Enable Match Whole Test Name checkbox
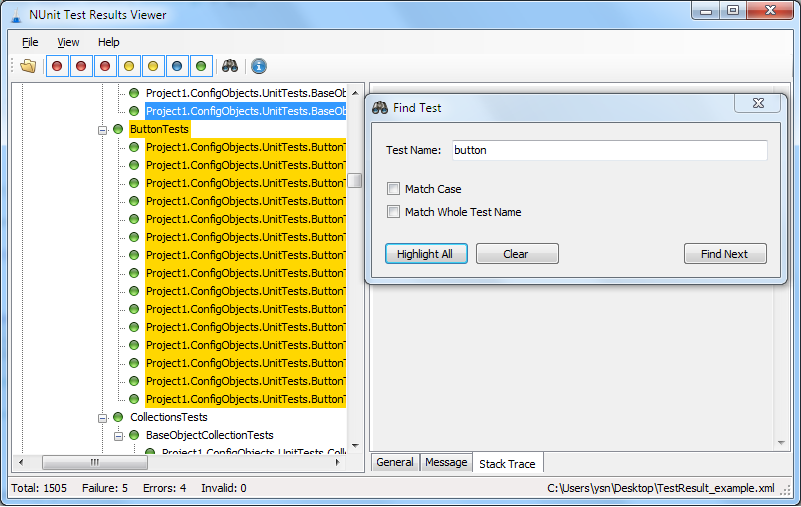 [x=393, y=212]
